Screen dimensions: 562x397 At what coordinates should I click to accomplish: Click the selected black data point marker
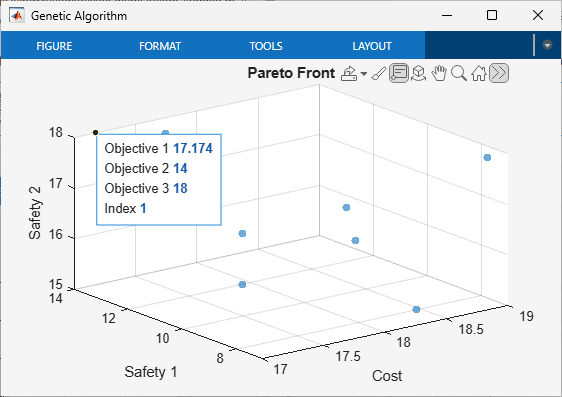point(95,133)
